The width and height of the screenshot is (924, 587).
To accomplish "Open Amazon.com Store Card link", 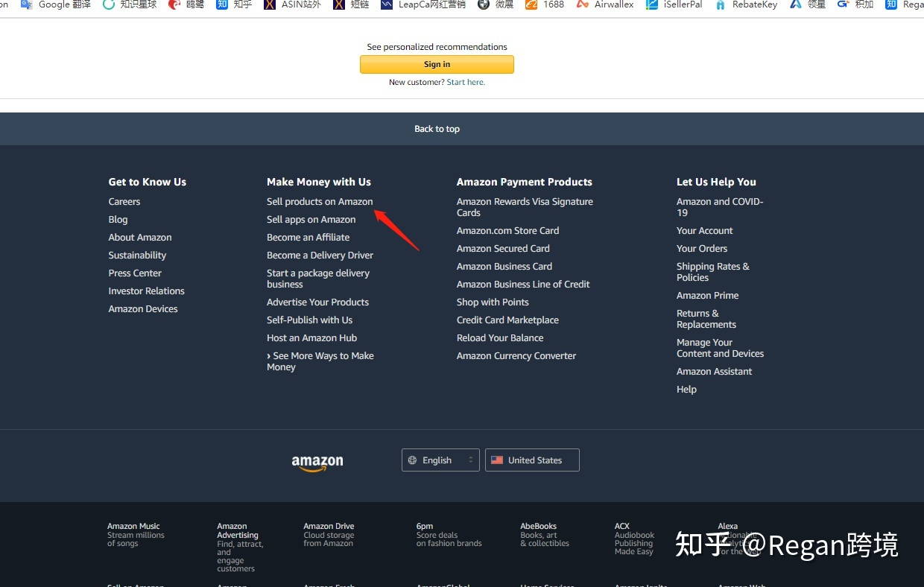I will pos(507,231).
